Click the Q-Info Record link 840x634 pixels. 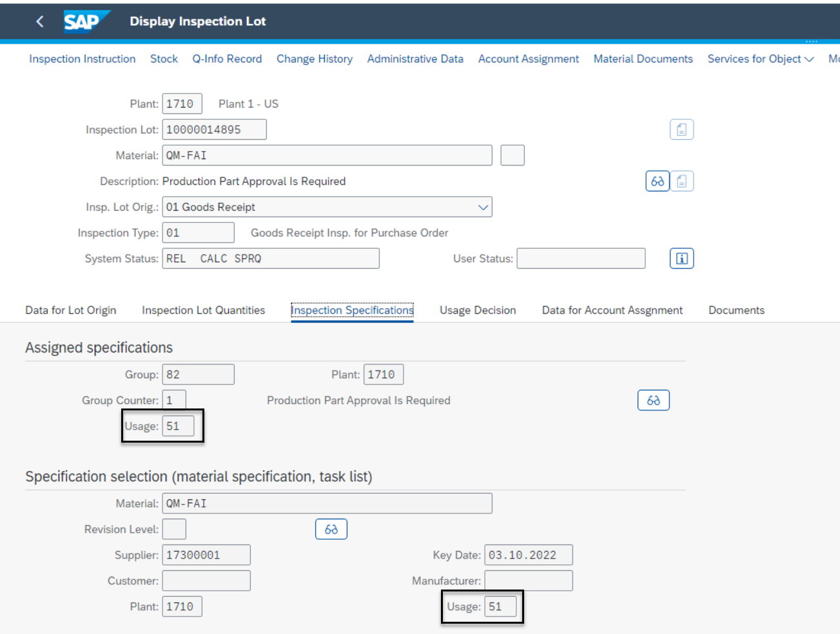point(227,59)
